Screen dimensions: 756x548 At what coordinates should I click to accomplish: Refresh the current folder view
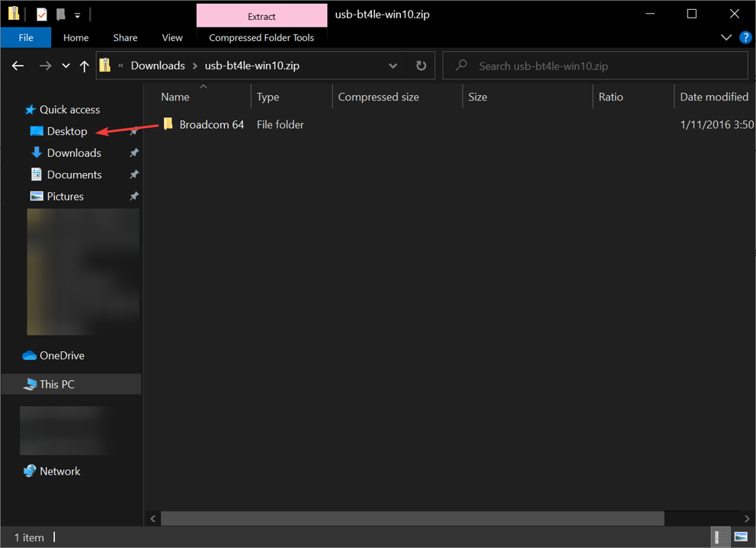coord(421,66)
